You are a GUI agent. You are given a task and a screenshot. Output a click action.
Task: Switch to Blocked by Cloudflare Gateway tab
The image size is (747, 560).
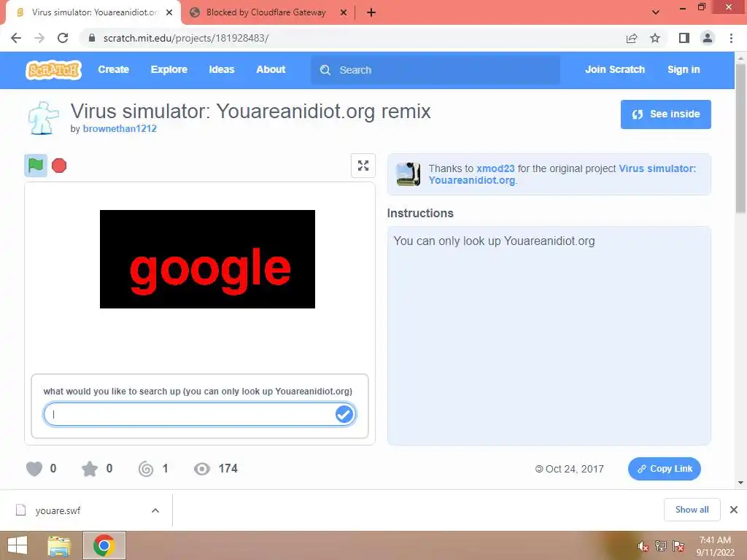coord(266,12)
